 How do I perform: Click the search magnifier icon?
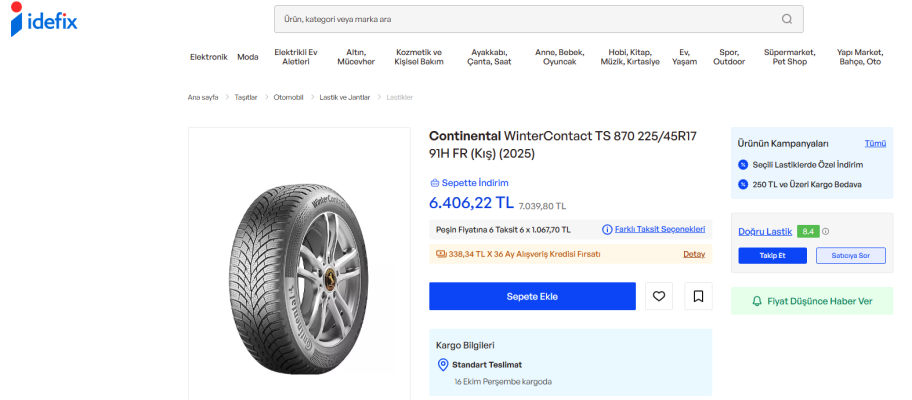click(787, 19)
